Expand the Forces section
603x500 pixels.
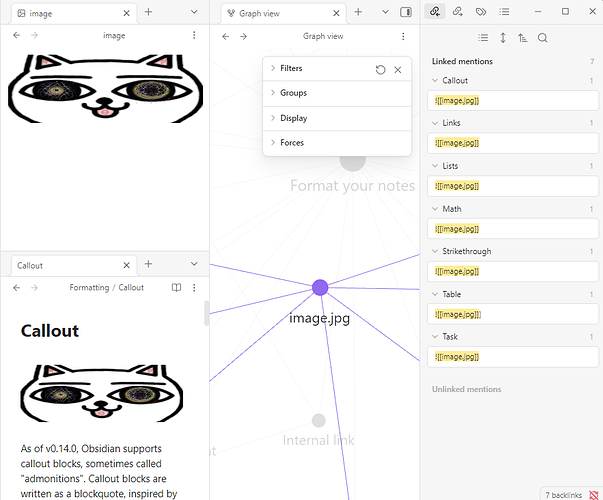coord(292,143)
